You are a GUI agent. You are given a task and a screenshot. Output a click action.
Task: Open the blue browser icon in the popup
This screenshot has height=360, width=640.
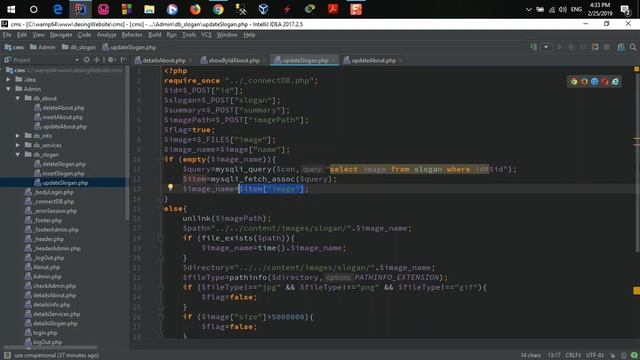[x=594, y=82]
